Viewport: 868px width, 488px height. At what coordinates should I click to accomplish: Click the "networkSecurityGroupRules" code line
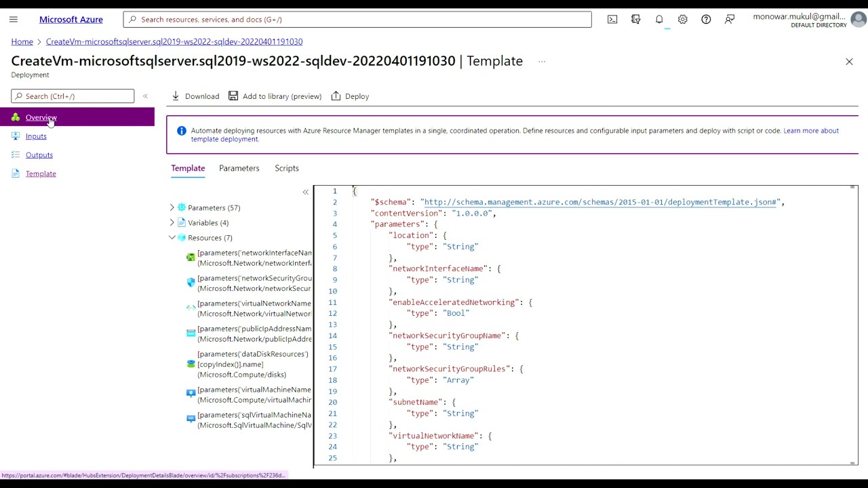(x=456, y=369)
